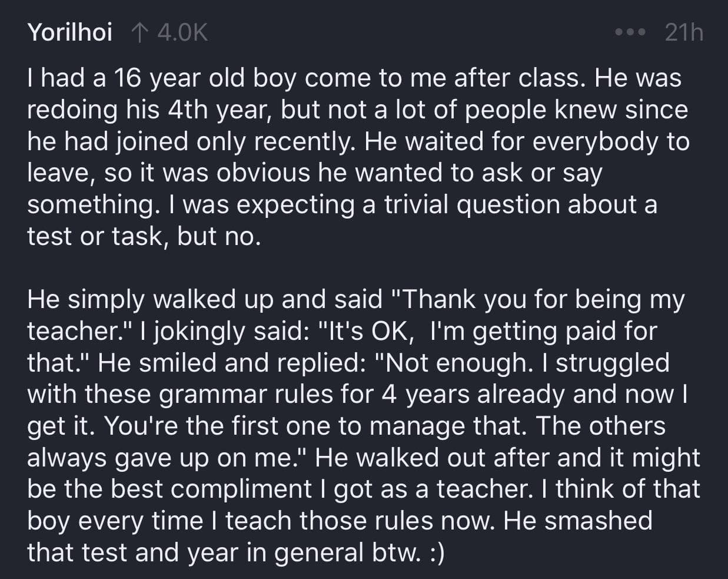728x579 pixels.
Task: Upvote the comment using the arrow icon
Action: [x=139, y=32]
